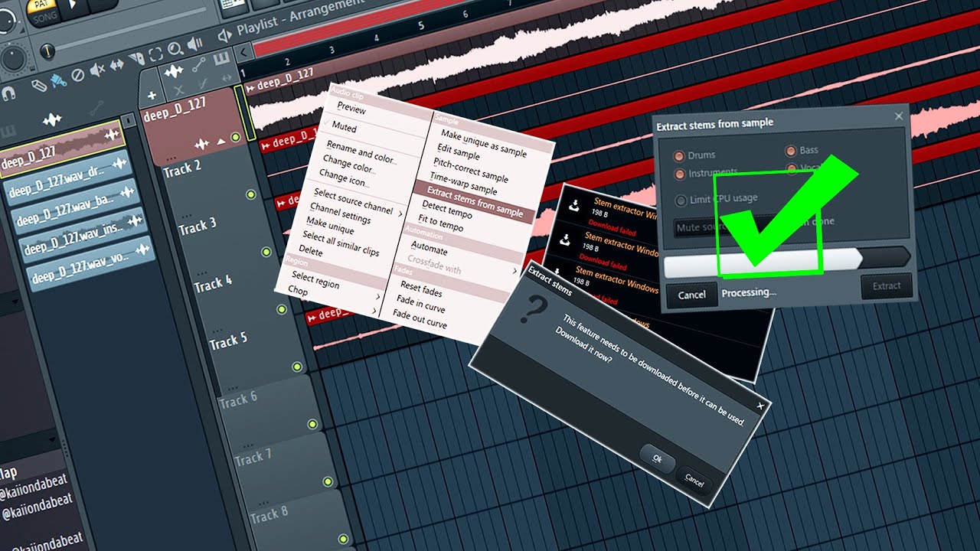Image resolution: width=980 pixels, height=551 pixels.
Task: Select the Slip tool double-arrow icon
Action: pos(117,66)
